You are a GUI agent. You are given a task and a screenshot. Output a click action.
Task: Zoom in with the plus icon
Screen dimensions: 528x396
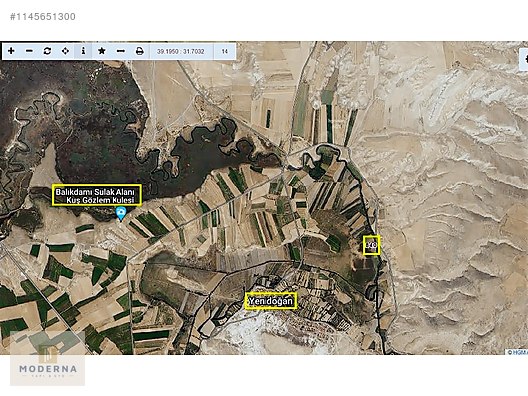tap(11, 51)
